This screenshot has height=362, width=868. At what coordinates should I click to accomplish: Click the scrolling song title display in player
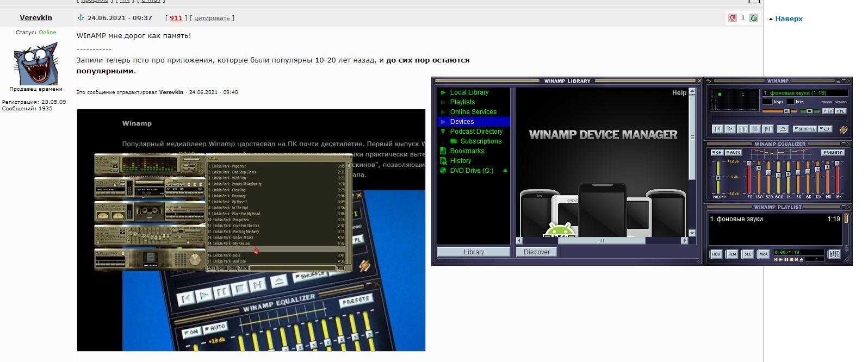pos(805,93)
